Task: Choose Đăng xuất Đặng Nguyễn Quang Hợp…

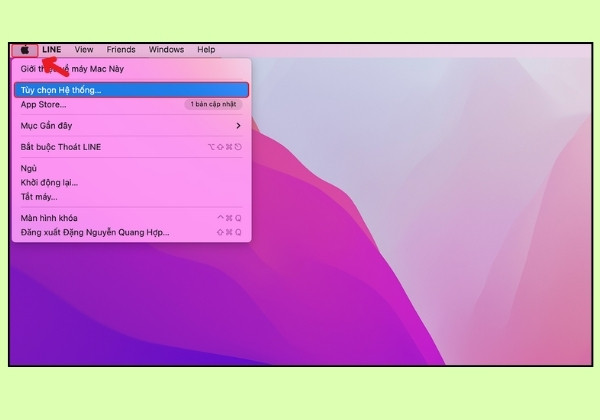Action: 132,232
